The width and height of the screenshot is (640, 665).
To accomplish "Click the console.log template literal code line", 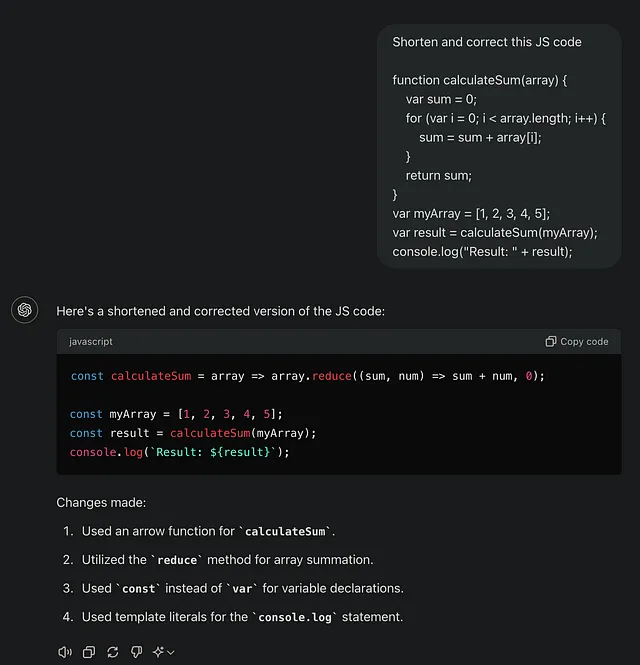I will coord(179,452).
